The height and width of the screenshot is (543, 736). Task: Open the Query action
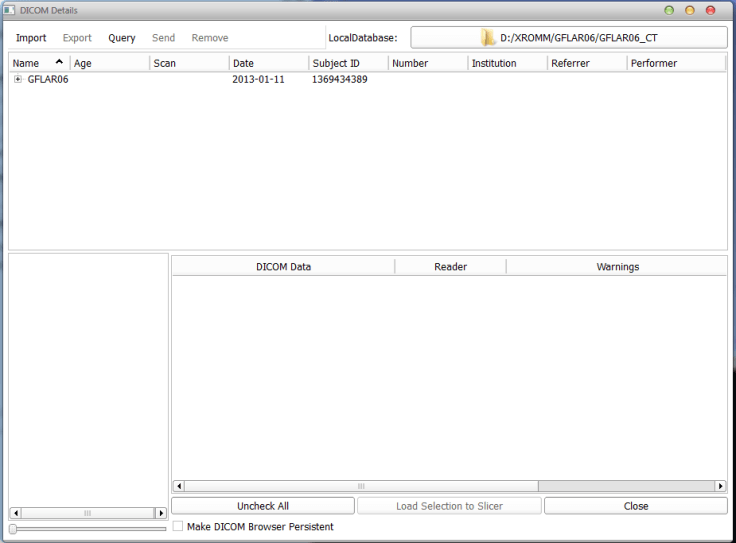coord(122,38)
